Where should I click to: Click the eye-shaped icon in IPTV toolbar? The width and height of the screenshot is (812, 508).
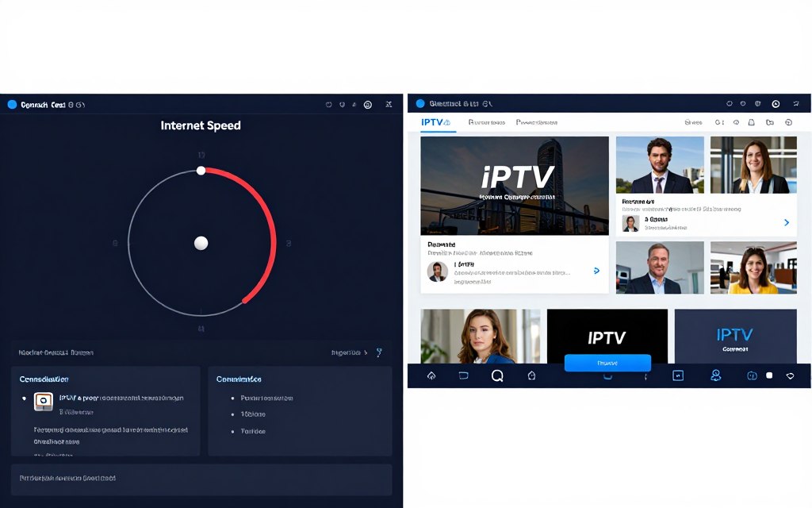[736, 122]
